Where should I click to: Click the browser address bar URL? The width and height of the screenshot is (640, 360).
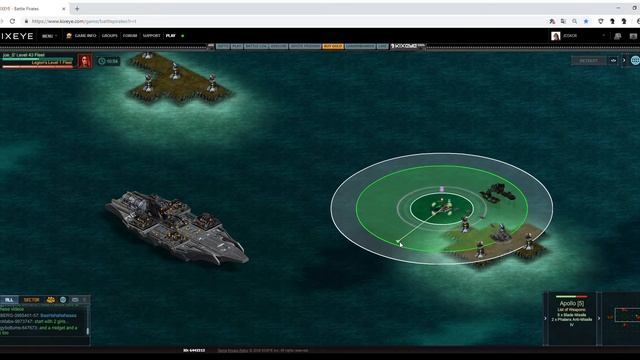84,21
